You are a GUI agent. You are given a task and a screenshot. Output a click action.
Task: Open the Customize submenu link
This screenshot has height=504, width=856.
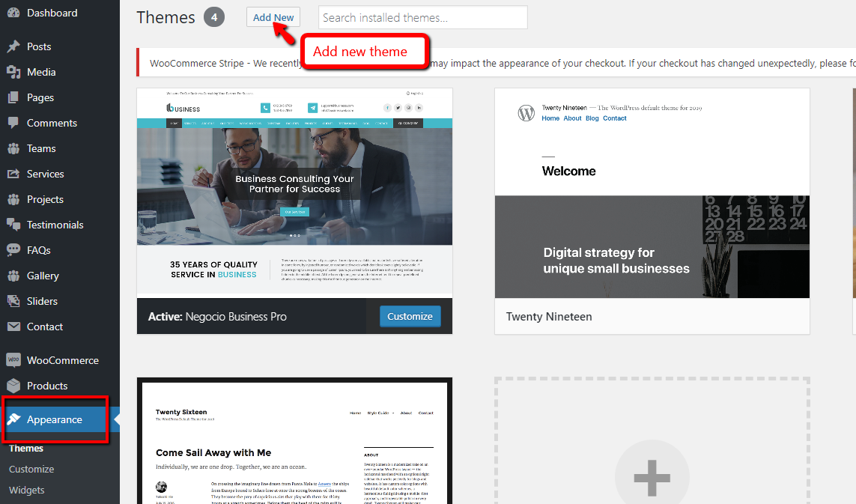click(31, 469)
